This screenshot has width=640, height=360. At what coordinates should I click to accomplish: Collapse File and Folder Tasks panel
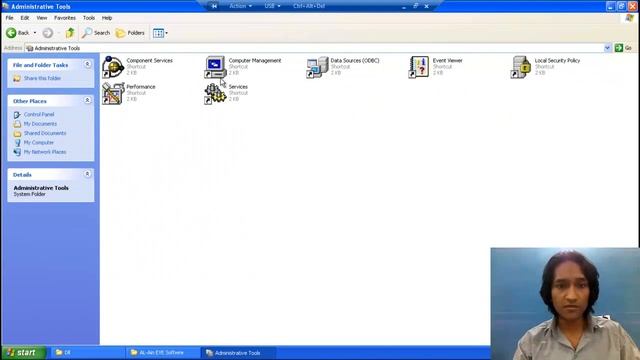(x=87, y=64)
